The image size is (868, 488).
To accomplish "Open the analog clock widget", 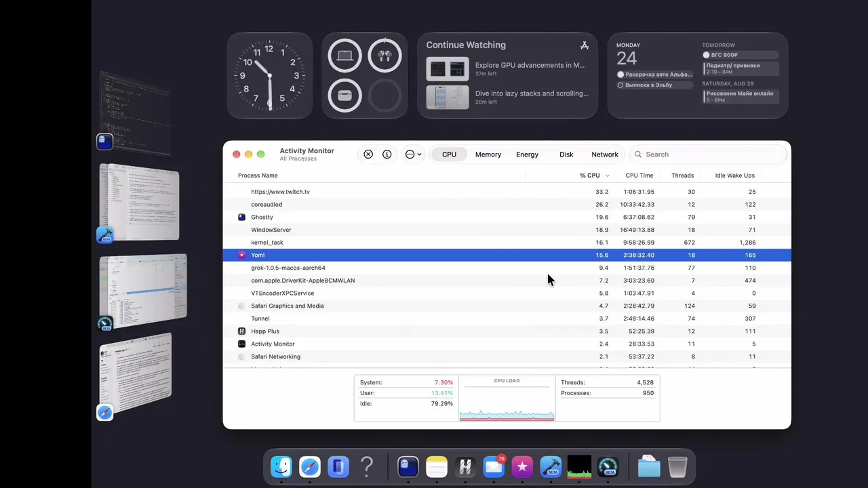I will [269, 75].
